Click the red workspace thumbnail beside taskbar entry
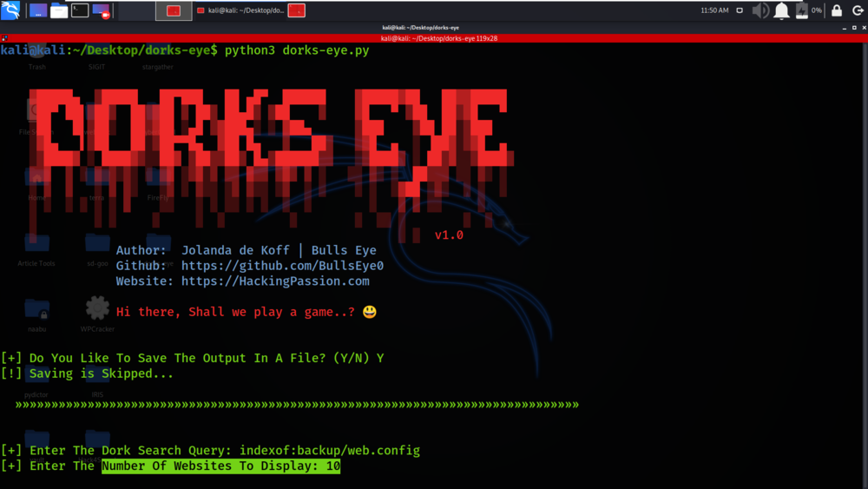The image size is (868, 489). tap(297, 10)
